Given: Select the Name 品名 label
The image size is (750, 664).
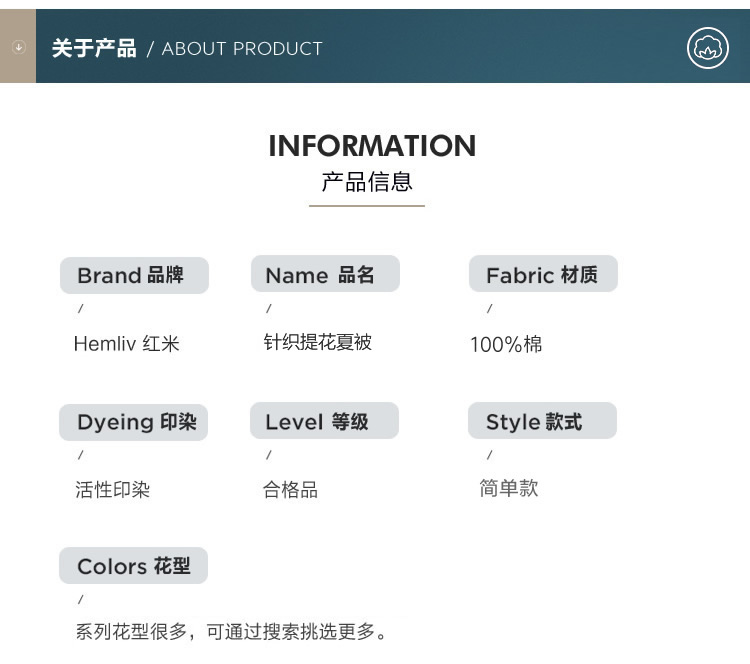Looking at the screenshot, I should (x=325, y=274).
